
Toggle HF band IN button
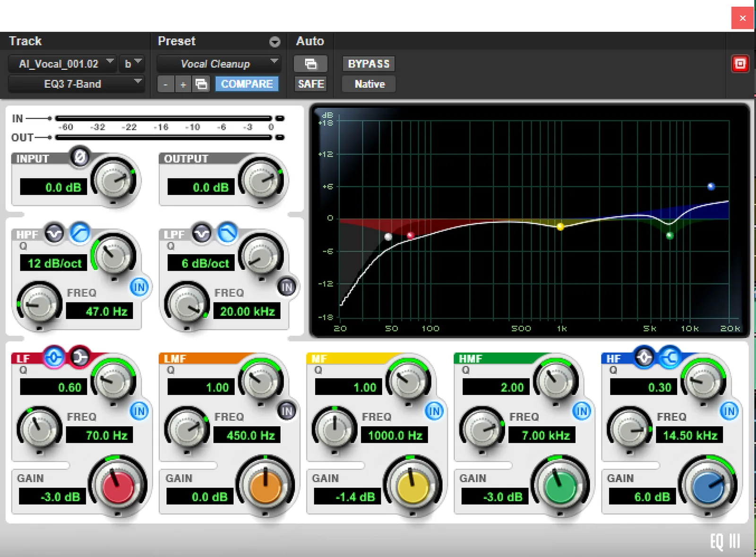point(729,411)
